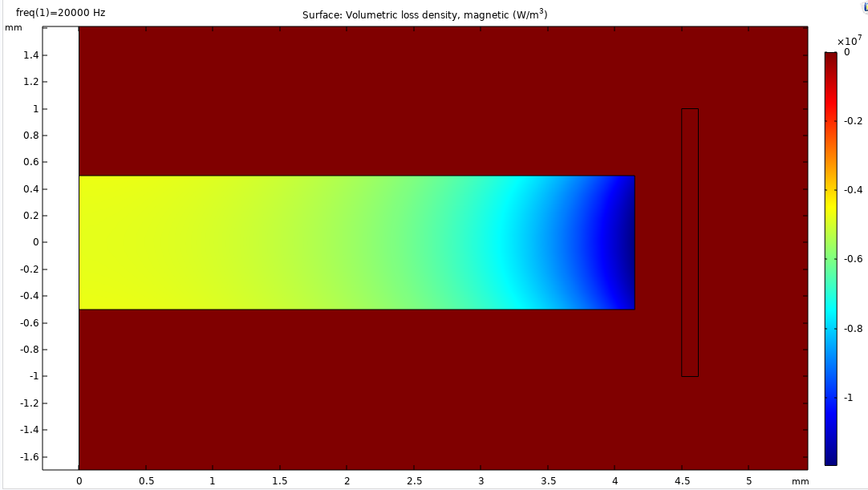Click the legend value label '-0.6'
Image resolution: width=868 pixels, height=490 pixels.
(x=854, y=259)
